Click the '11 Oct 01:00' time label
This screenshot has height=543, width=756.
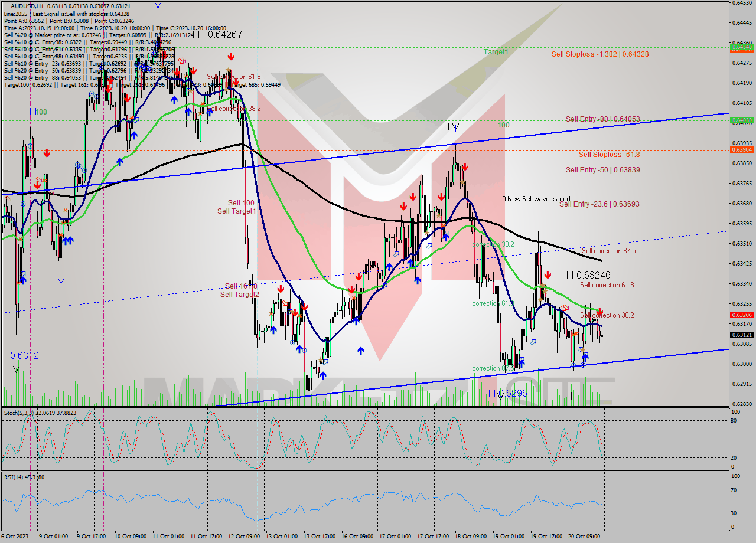pyautogui.click(x=168, y=536)
